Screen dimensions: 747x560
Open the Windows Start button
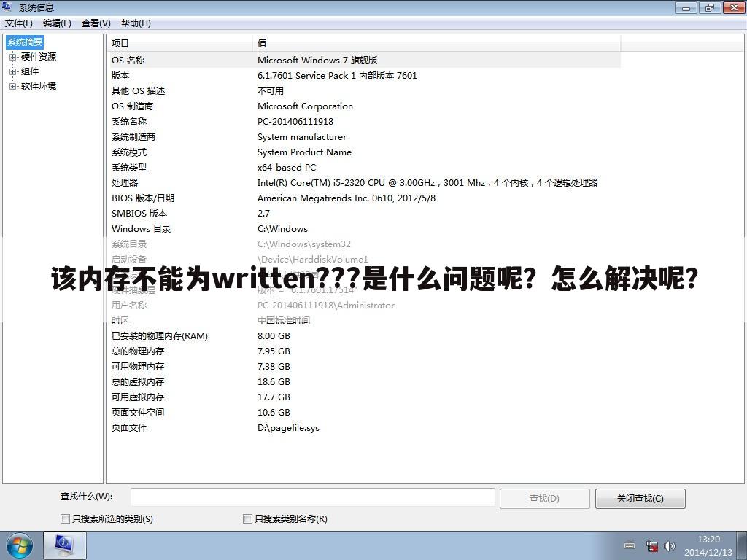coord(20,545)
